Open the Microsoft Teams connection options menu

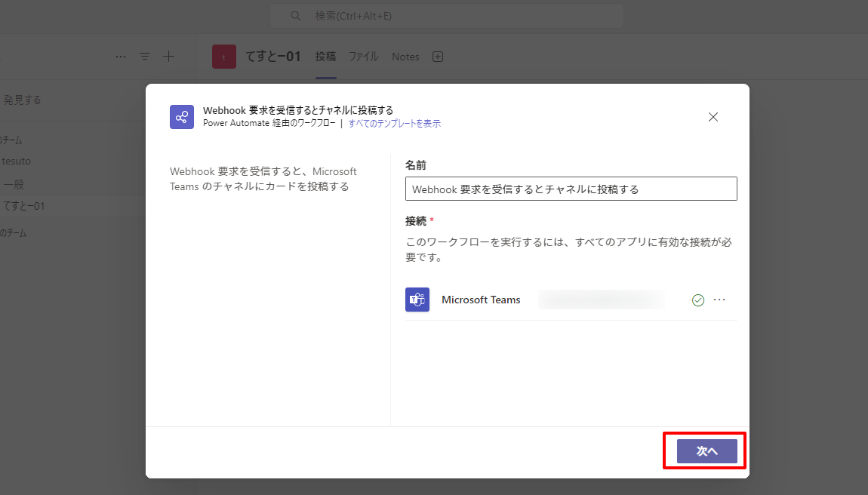pyautogui.click(x=719, y=300)
